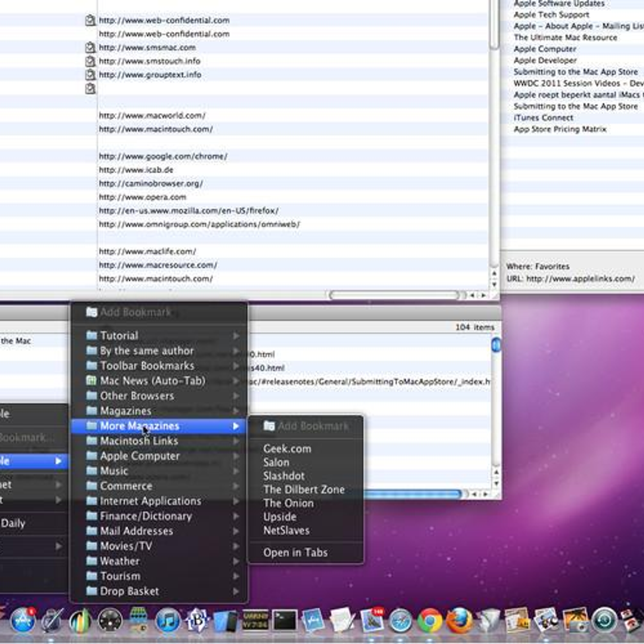Open the App Store from the dock
Image resolution: width=644 pixels, height=644 pixels.
[x=23, y=620]
